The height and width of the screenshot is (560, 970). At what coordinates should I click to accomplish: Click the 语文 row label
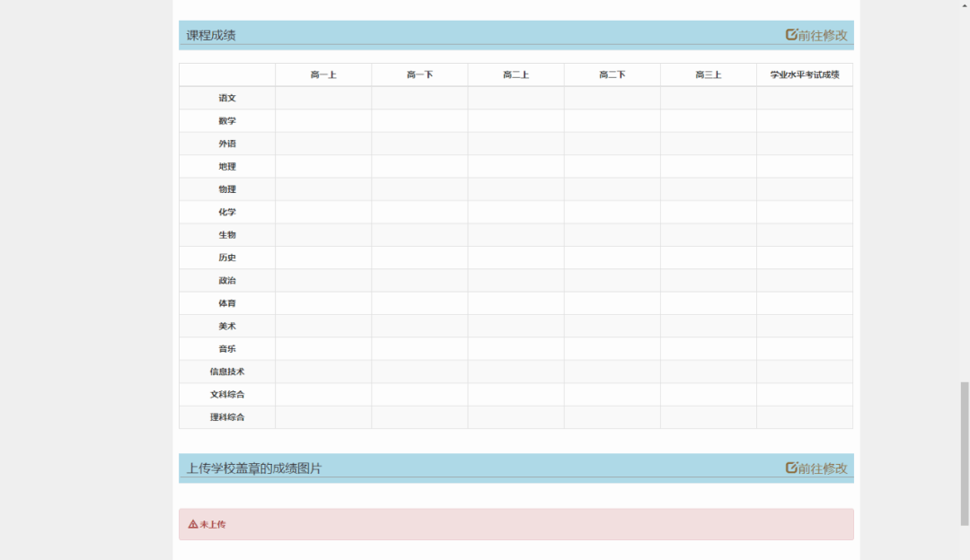(x=227, y=98)
